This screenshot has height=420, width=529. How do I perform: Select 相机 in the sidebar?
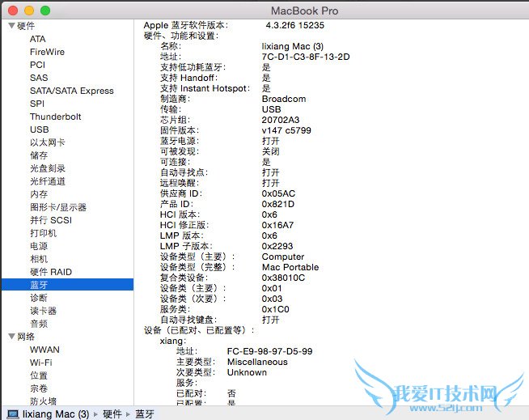click(x=39, y=259)
